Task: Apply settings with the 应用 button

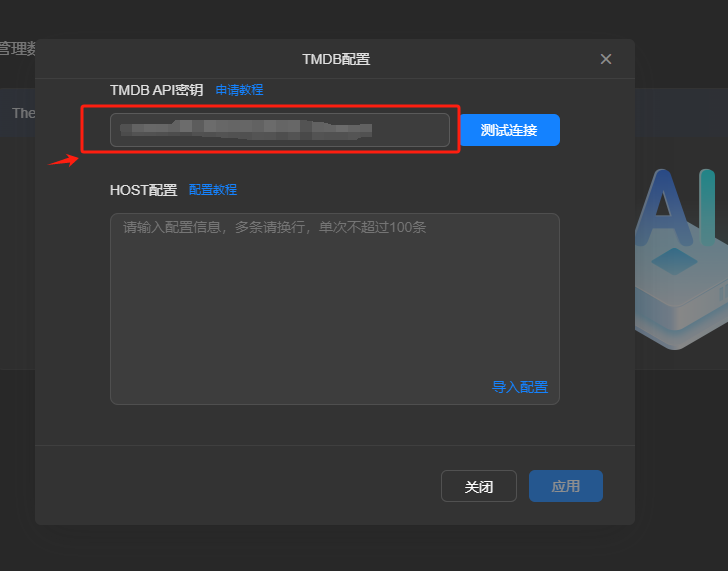Action: 566,486
